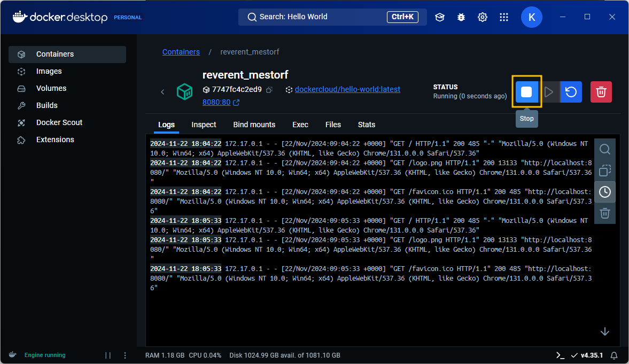
Task: Toggle log timestamps with the clock icon
Action: click(x=605, y=192)
